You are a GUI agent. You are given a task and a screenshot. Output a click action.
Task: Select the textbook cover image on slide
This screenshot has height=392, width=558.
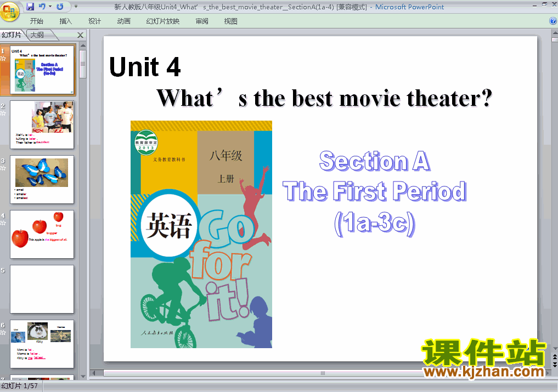click(x=201, y=235)
